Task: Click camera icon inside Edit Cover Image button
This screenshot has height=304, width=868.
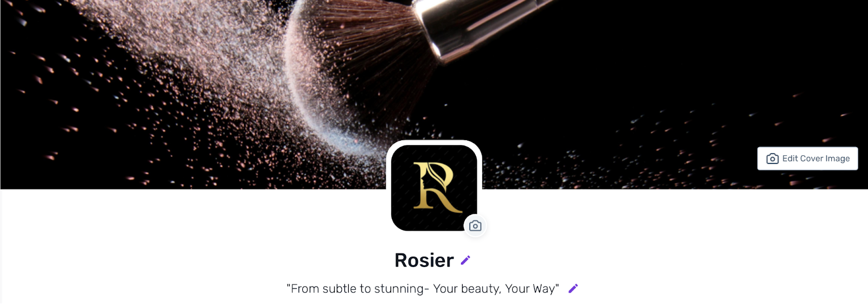Action: 772,159
